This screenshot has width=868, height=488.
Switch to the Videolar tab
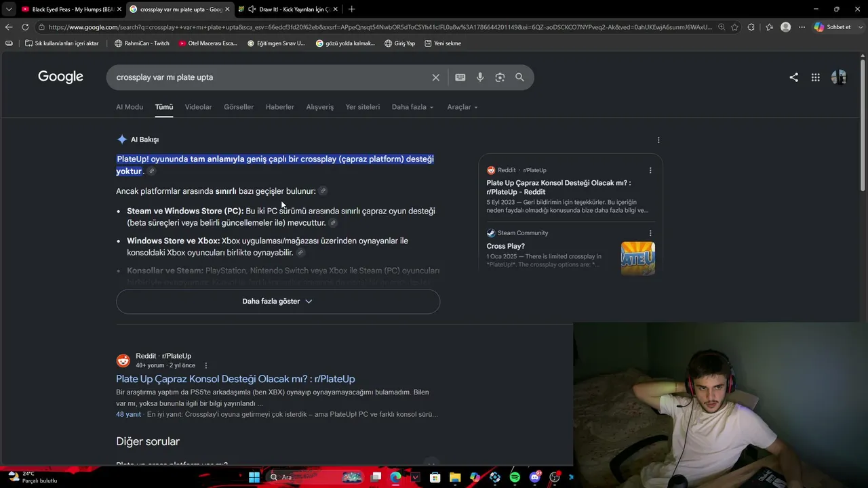[x=199, y=107]
